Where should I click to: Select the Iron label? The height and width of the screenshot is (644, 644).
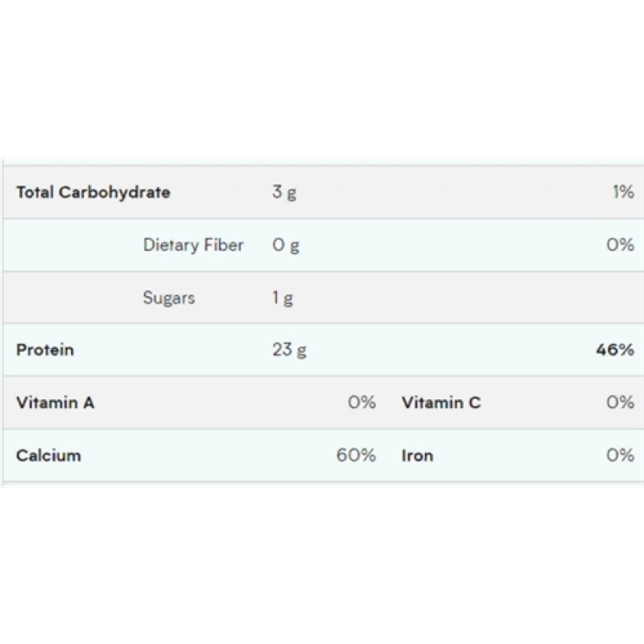pos(417,456)
